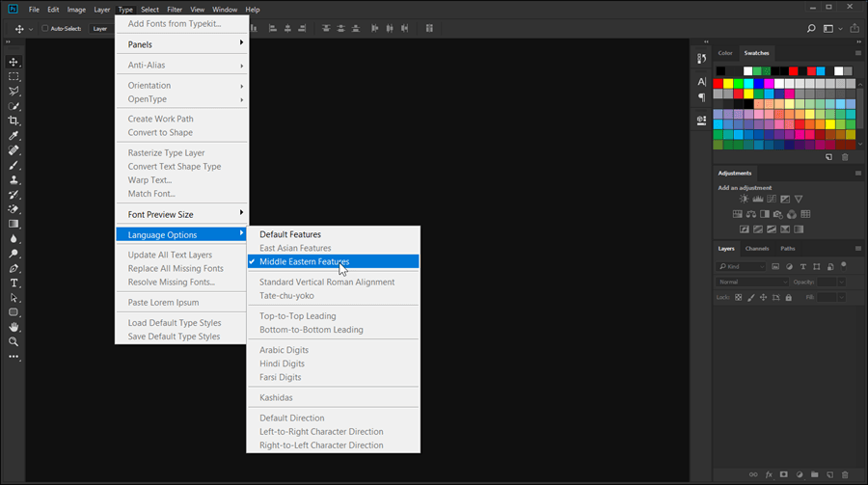
Task: Select the Hand tool
Action: pos(14,327)
